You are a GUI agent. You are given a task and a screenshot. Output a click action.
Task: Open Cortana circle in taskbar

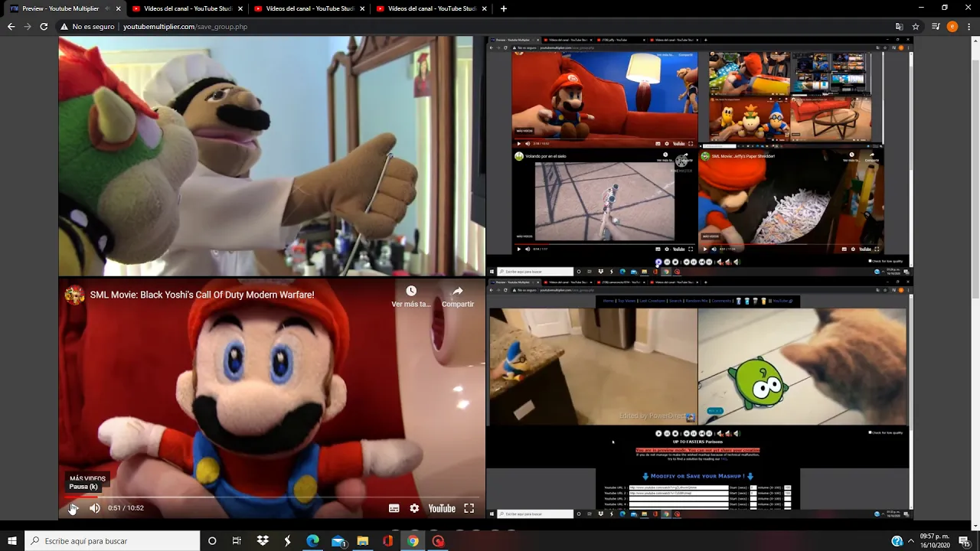pos(212,541)
